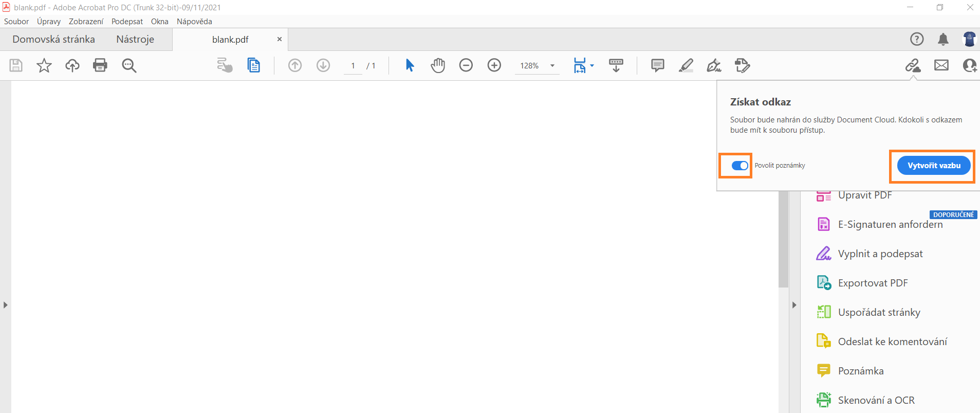Send file by email envelope icon
Screen dimensions: 980x413
coord(941,65)
